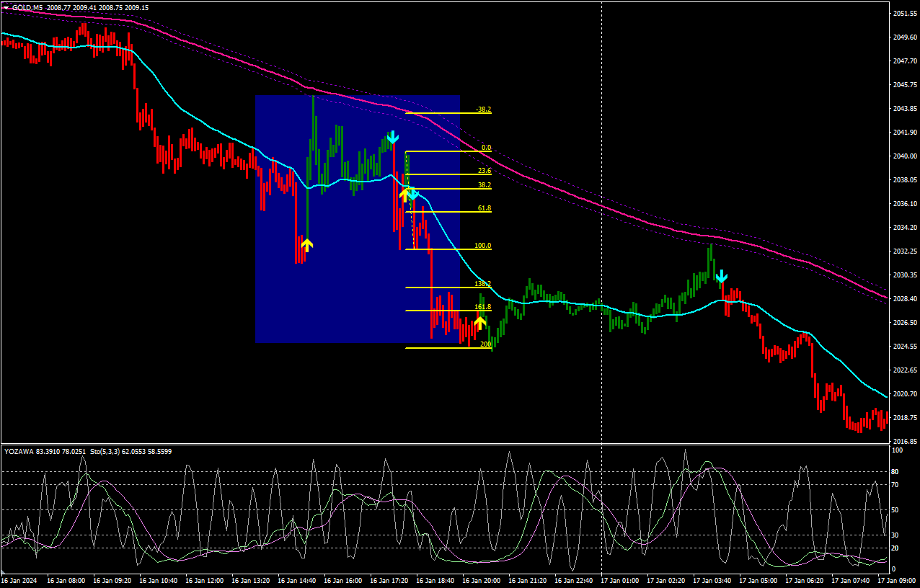920x588 pixels.
Task: Select the 23.6 Fibonacci retracement label
Action: click(x=484, y=171)
